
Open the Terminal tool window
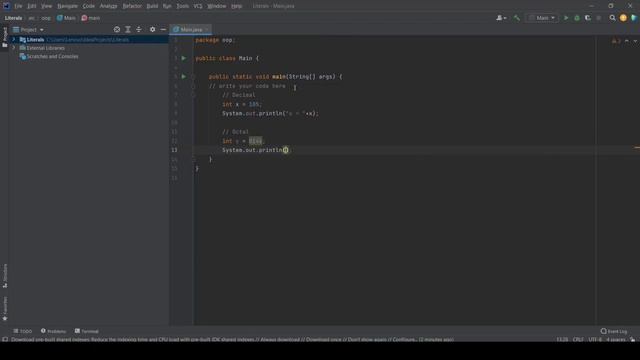pyautogui.click(x=87, y=331)
